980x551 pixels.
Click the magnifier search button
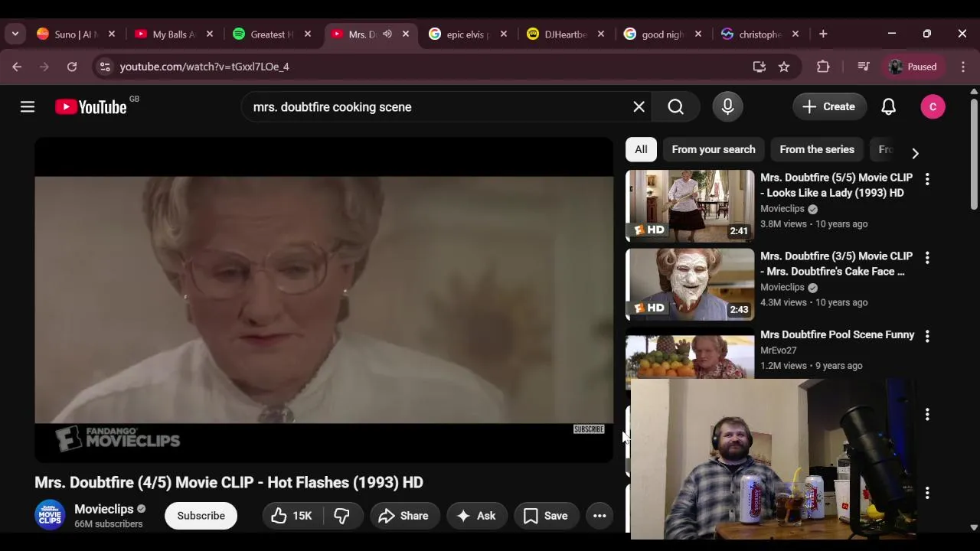click(676, 107)
